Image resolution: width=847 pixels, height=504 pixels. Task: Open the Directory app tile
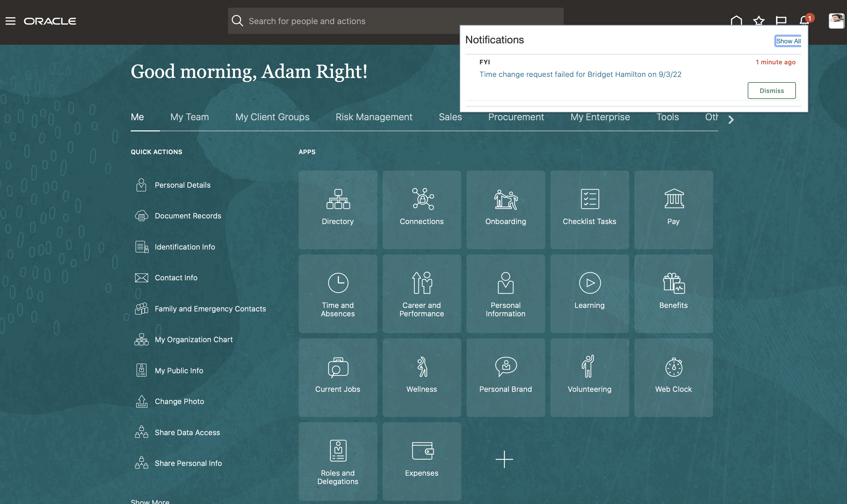click(337, 209)
